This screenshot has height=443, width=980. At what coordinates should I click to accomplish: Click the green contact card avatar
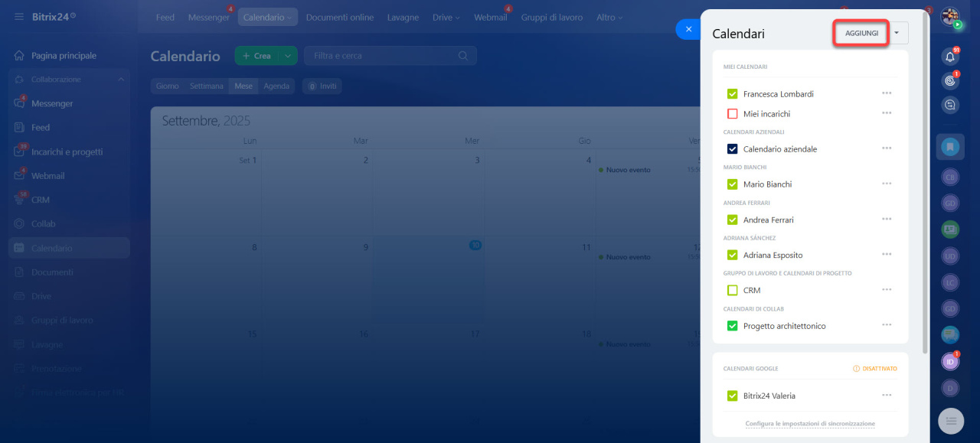950,229
